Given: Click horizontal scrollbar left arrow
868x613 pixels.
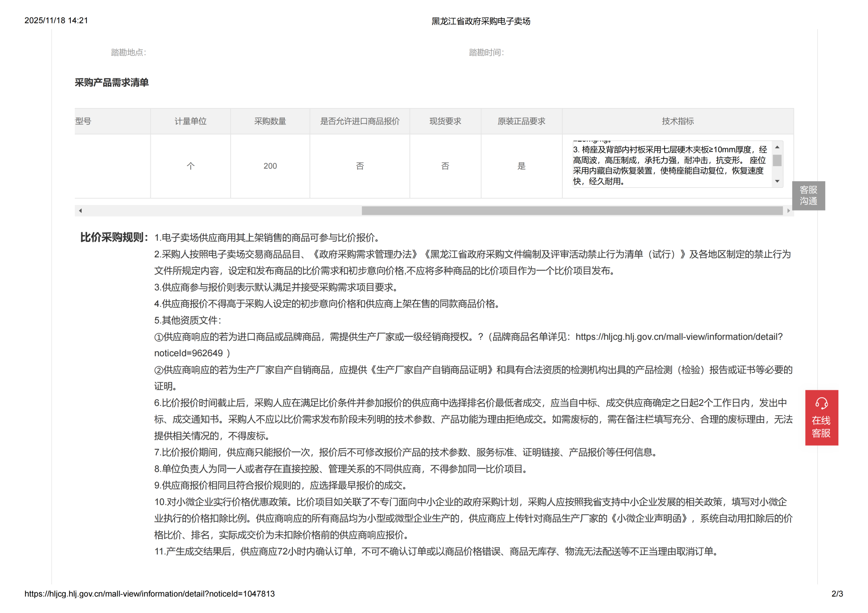Looking at the screenshot, I should pos(80,211).
